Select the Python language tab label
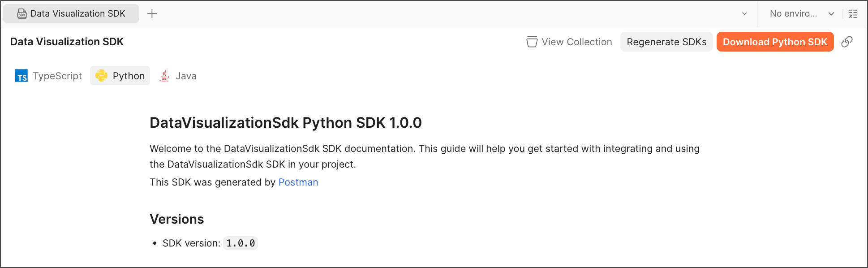Screen dimensions: 868x268 coord(129,76)
